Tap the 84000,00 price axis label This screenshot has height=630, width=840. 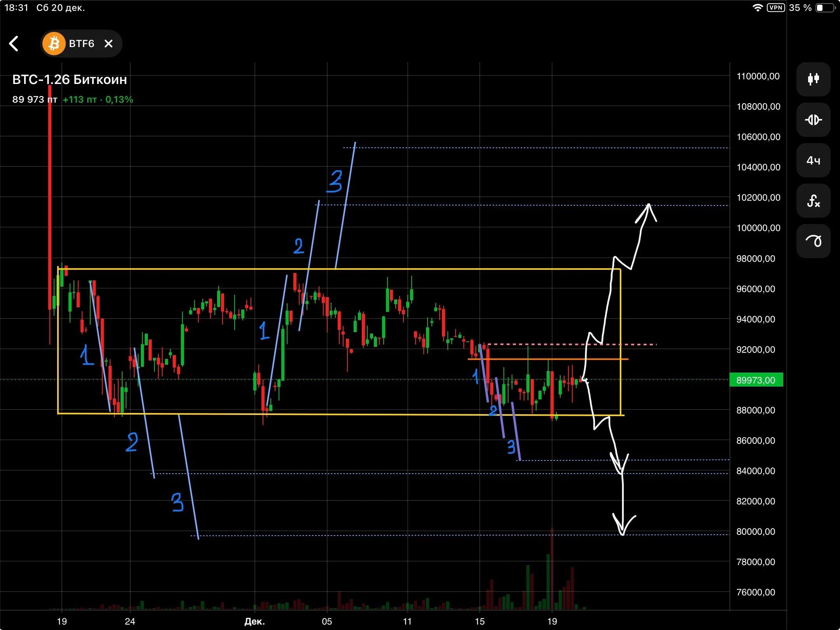click(x=756, y=471)
